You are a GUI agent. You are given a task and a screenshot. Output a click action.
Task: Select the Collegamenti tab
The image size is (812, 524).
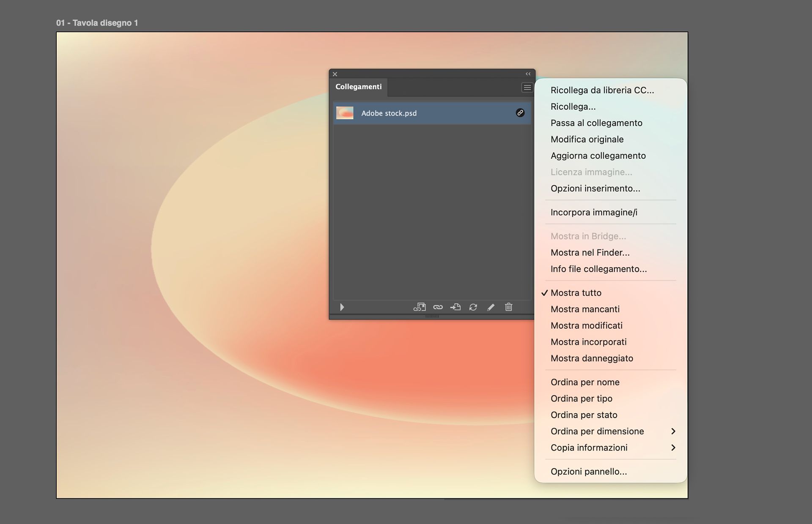359,87
